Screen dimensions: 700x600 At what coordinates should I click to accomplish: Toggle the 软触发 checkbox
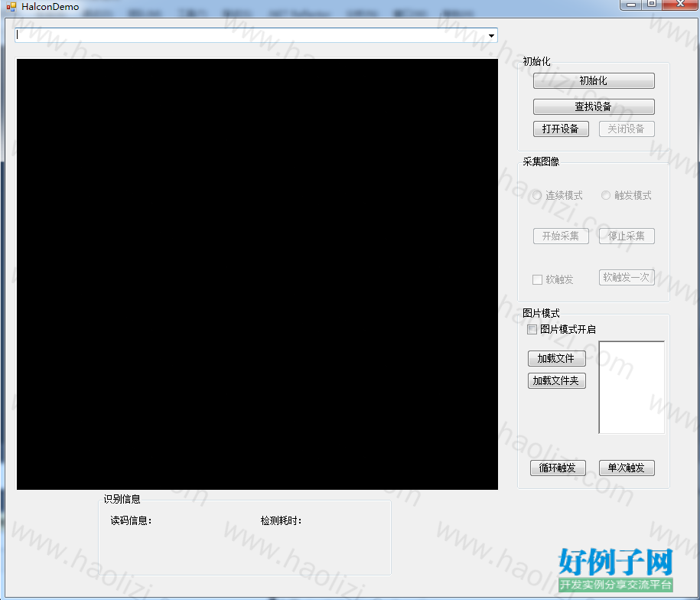click(538, 280)
